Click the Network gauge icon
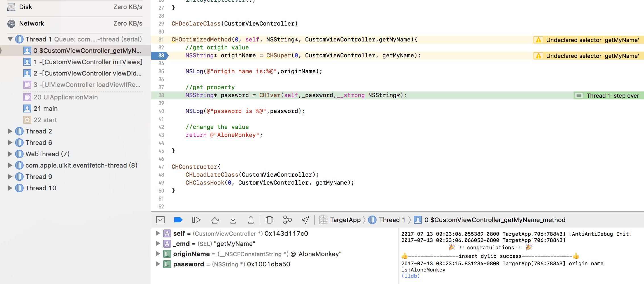The height and width of the screenshot is (284, 644). pos(11,24)
